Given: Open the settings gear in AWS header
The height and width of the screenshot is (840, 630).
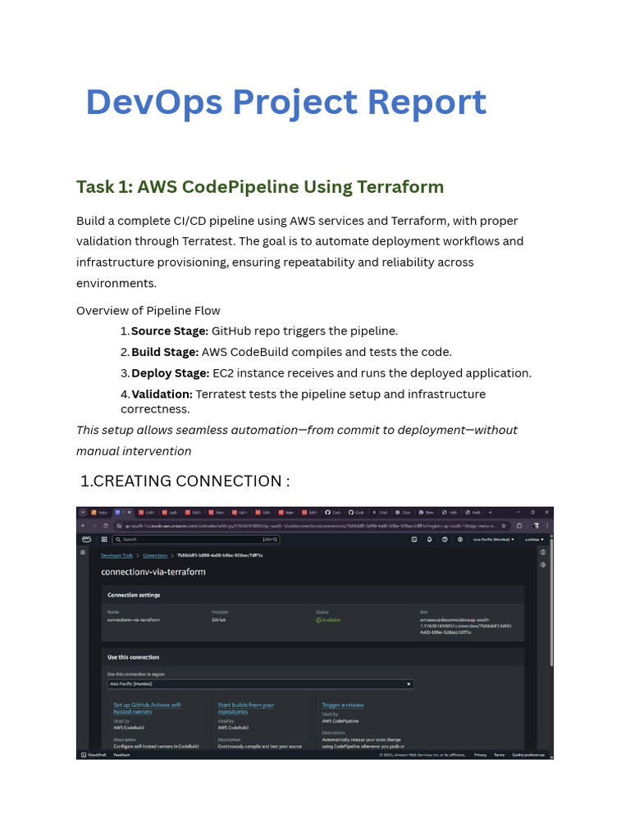Looking at the screenshot, I should click(x=460, y=540).
